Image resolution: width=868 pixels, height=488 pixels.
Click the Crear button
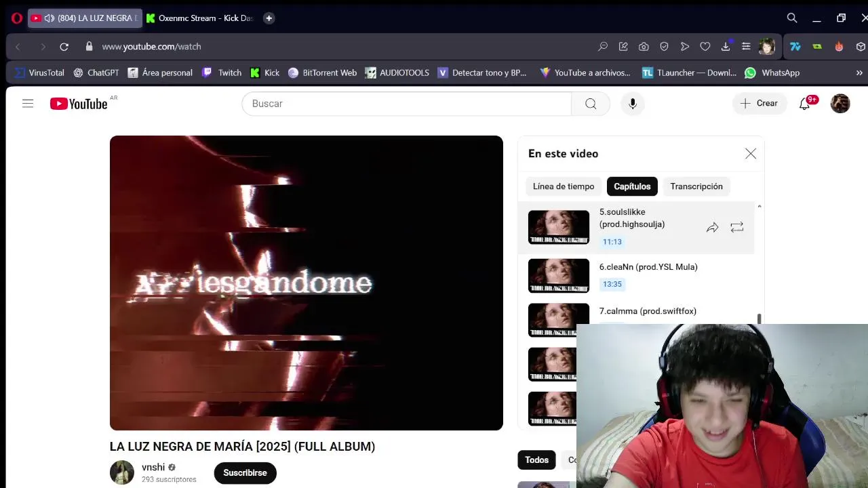[759, 104]
